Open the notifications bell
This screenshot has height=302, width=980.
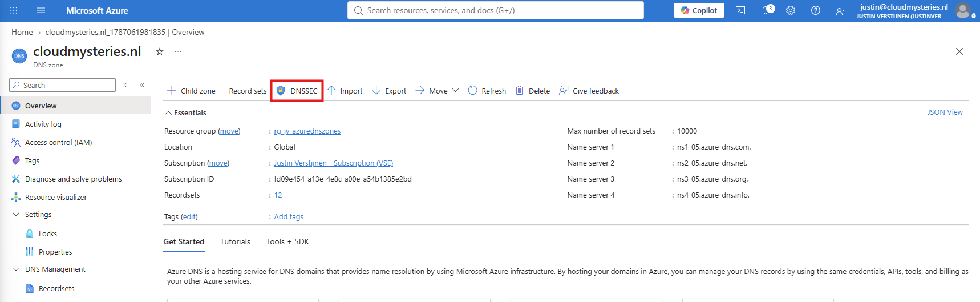[767, 10]
